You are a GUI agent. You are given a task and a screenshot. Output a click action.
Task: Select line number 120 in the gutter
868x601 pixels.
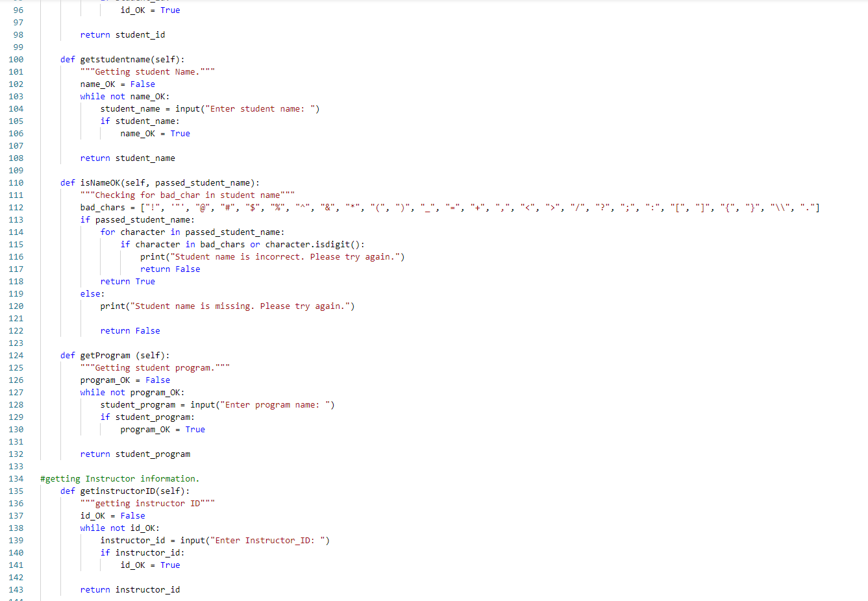(16, 306)
